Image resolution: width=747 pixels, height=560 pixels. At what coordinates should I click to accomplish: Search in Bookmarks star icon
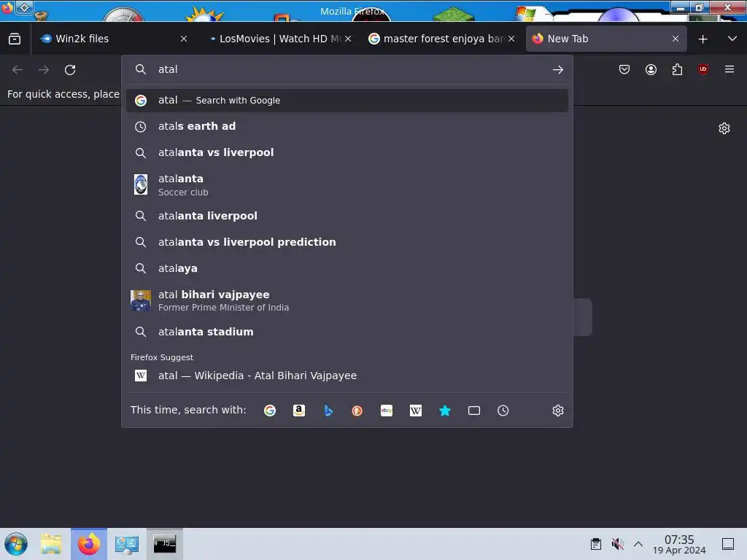(444, 411)
